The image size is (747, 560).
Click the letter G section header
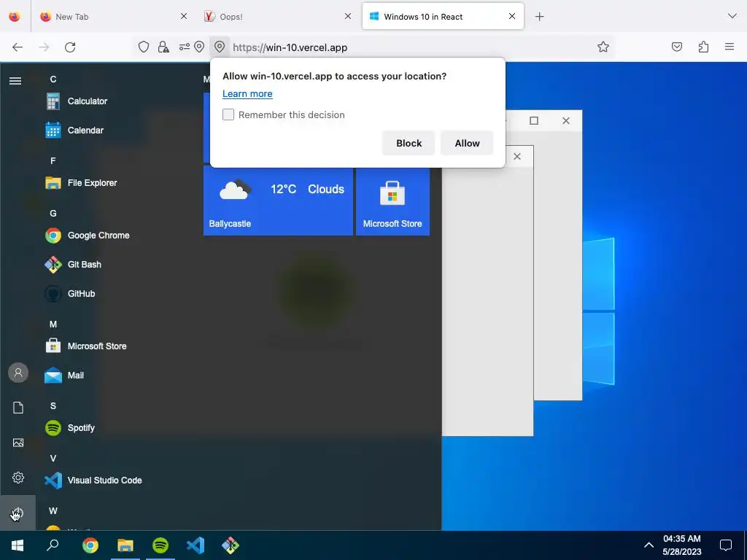(53, 214)
